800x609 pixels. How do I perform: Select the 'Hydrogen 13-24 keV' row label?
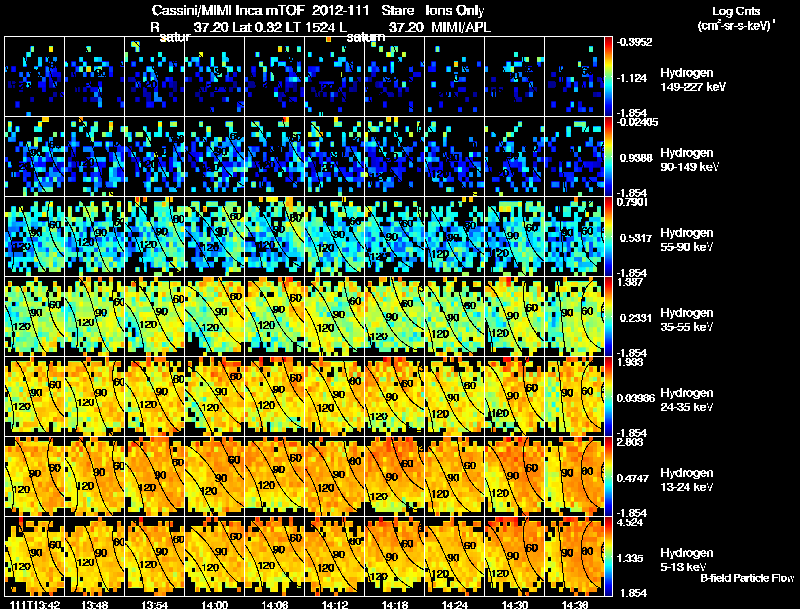(x=687, y=480)
